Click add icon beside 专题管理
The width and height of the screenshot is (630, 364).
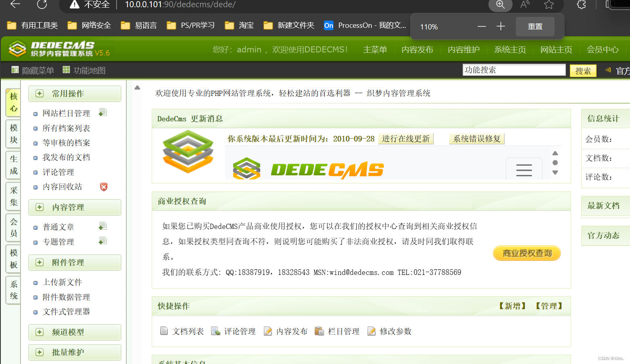(103, 241)
